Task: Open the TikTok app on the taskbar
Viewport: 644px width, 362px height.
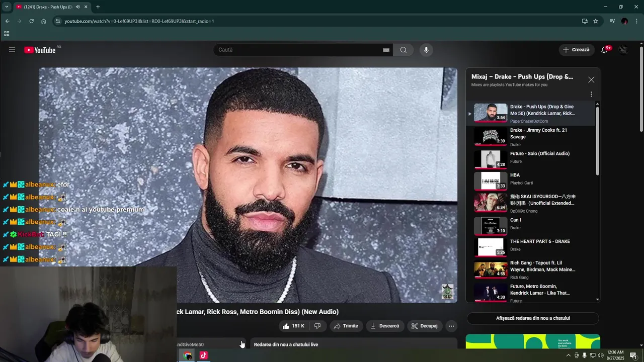Action: (x=203, y=355)
